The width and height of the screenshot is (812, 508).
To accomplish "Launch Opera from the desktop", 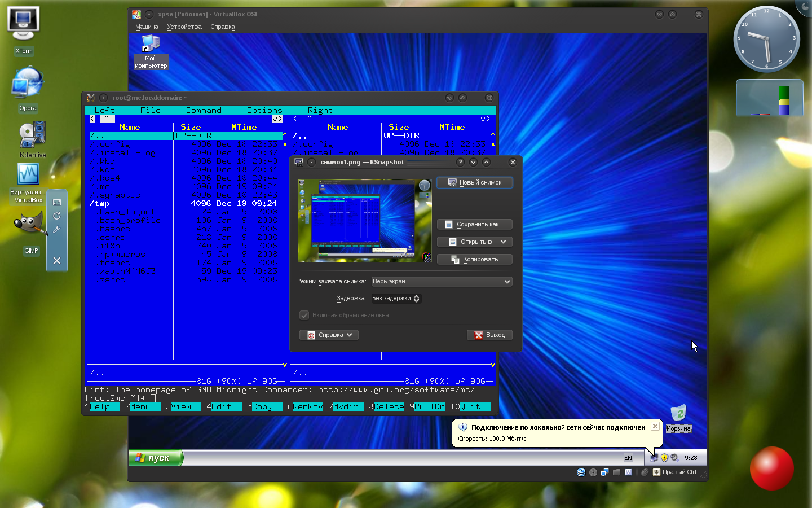I will (x=28, y=89).
